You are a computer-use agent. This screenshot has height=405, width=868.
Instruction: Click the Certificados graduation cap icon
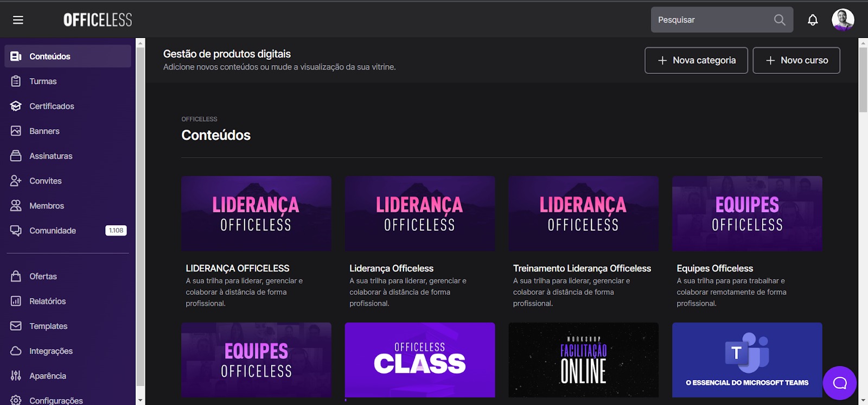click(x=16, y=106)
